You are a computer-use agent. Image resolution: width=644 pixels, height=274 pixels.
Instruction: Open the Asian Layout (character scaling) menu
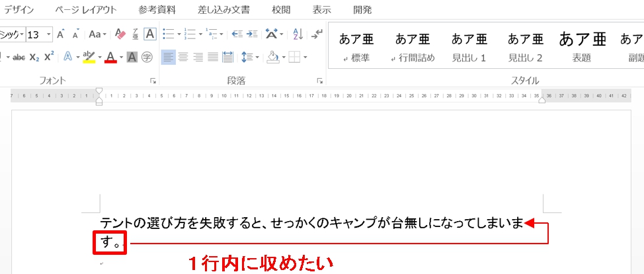(x=274, y=34)
